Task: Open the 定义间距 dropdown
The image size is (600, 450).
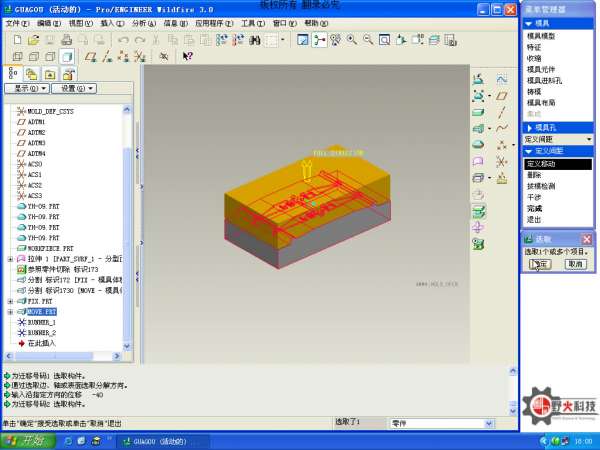Action: [x=558, y=139]
